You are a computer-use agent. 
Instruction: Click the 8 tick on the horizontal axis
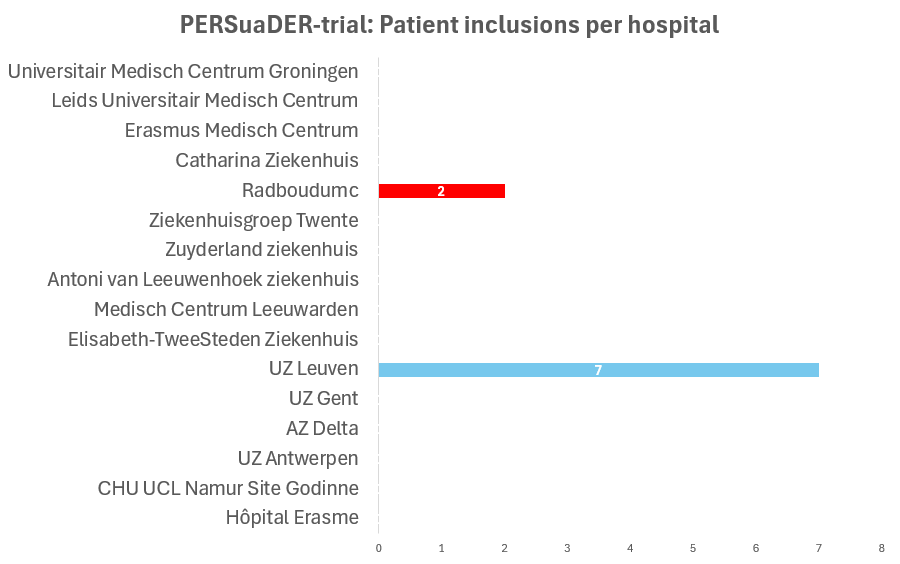pos(881,548)
